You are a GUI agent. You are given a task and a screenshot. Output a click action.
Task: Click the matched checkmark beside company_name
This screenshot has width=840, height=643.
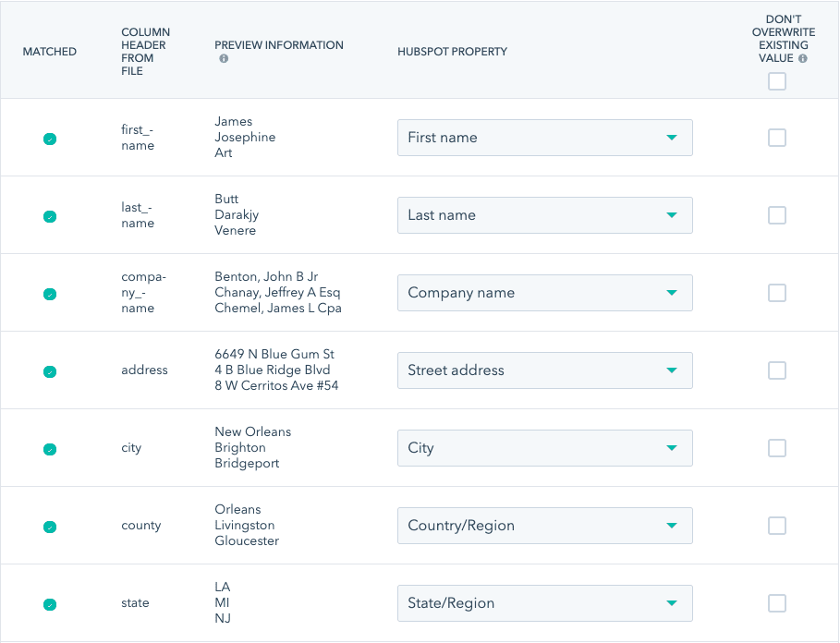click(50, 292)
